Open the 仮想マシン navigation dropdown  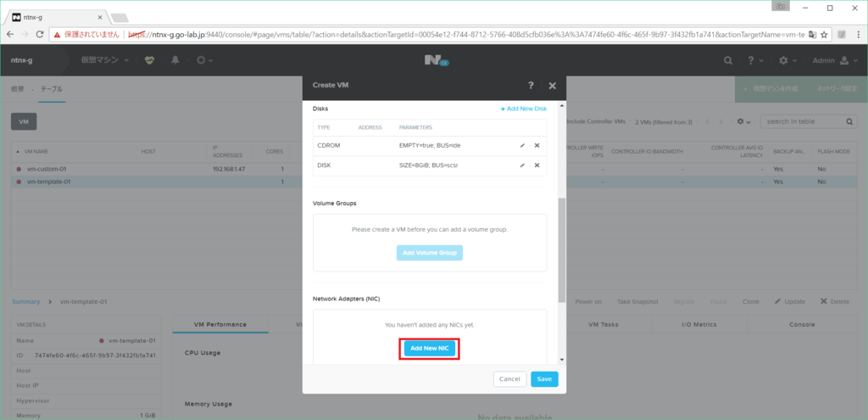105,60
